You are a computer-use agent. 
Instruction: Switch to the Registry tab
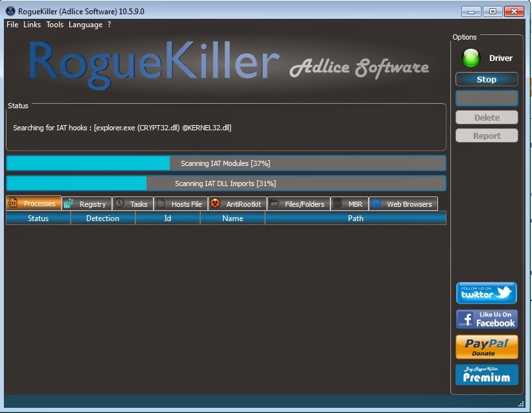point(87,204)
